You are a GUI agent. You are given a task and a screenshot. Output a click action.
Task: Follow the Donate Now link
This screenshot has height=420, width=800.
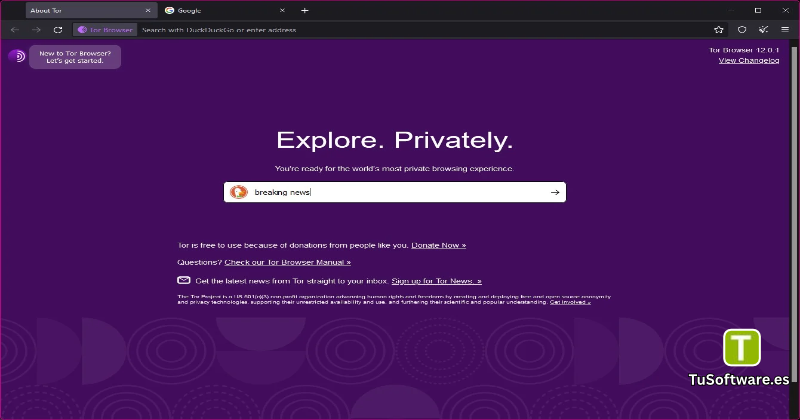[x=439, y=245]
